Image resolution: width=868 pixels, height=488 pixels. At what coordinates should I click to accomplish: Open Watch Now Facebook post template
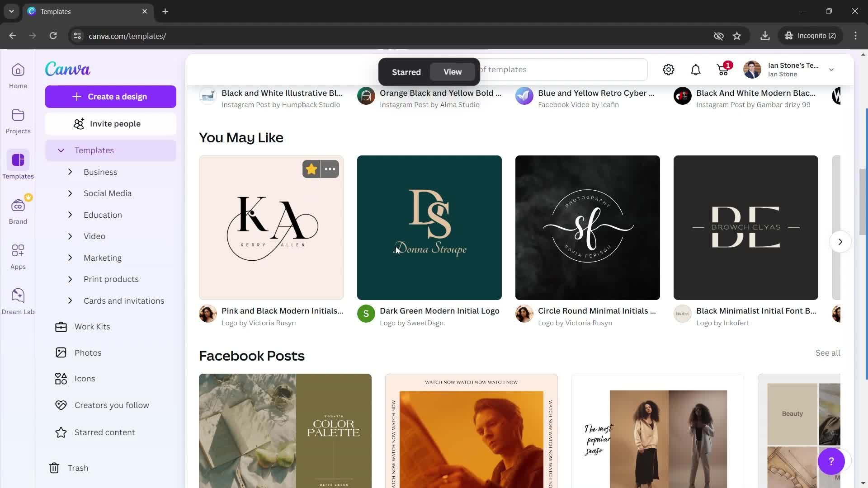pyautogui.click(x=472, y=431)
